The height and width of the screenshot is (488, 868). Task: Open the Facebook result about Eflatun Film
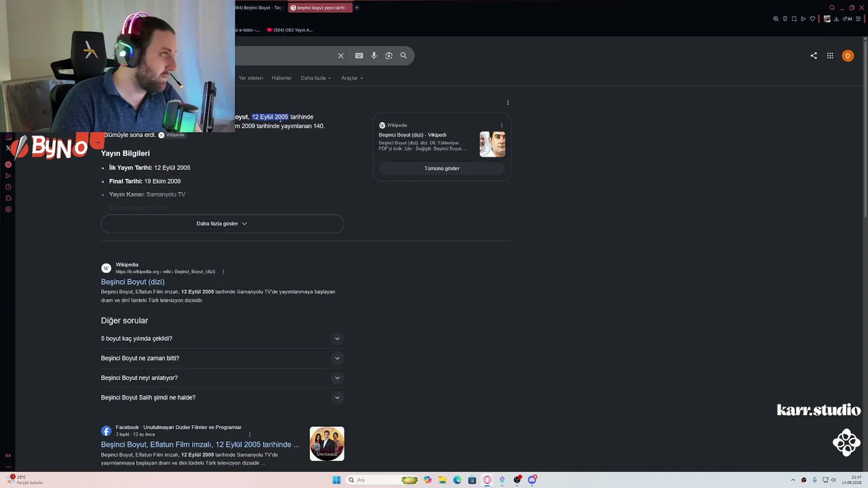point(200,445)
